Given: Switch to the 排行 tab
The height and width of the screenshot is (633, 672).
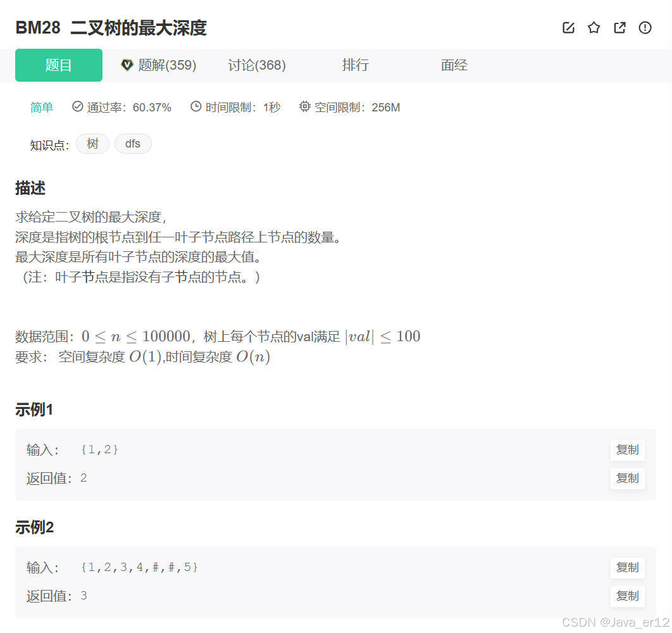Looking at the screenshot, I should coord(355,65).
